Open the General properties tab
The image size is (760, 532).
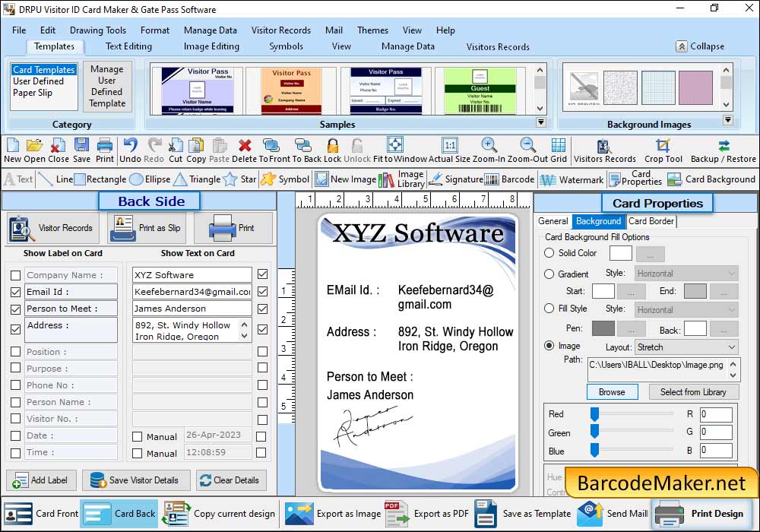[x=553, y=221]
